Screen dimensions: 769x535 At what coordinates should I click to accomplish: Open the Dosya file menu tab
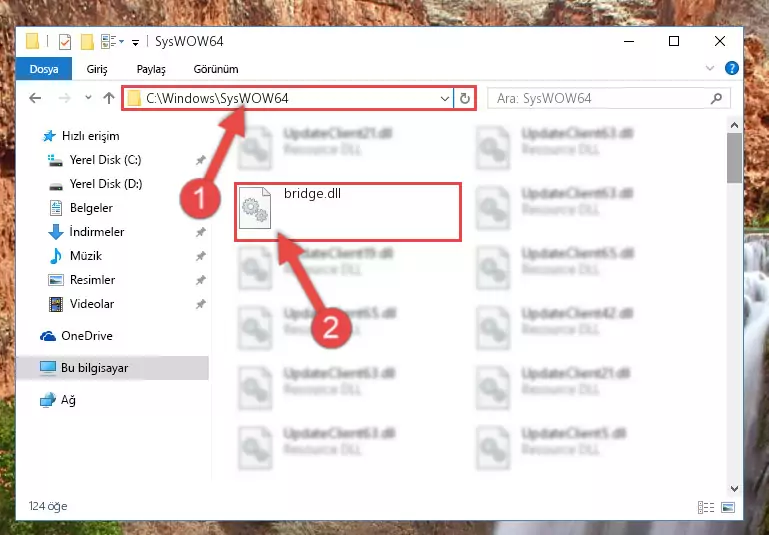click(44, 69)
